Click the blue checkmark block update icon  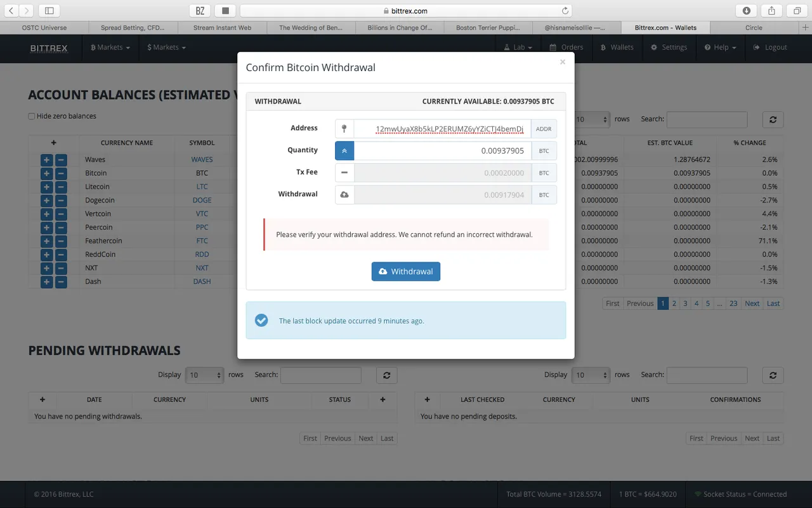[261, 320]
